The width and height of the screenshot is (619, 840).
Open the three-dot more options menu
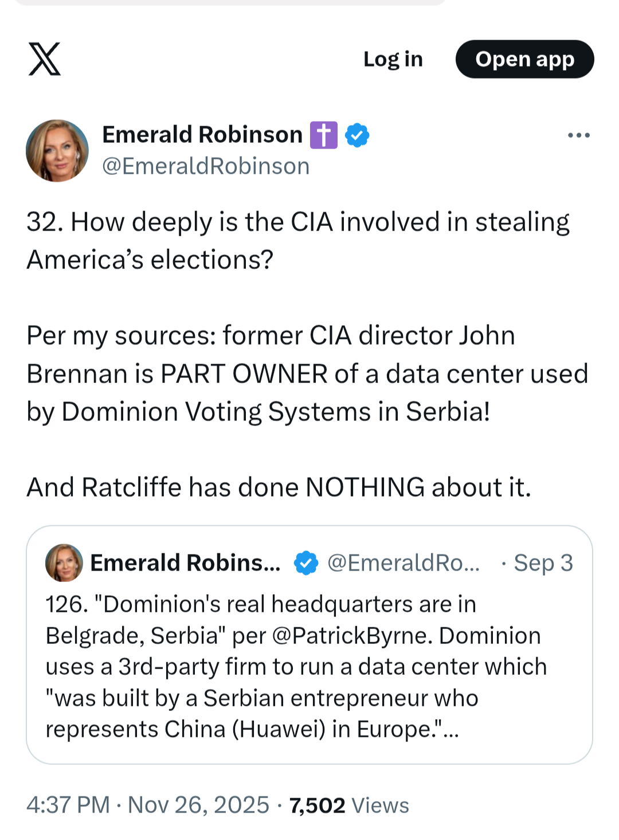(x=578, y=135)
